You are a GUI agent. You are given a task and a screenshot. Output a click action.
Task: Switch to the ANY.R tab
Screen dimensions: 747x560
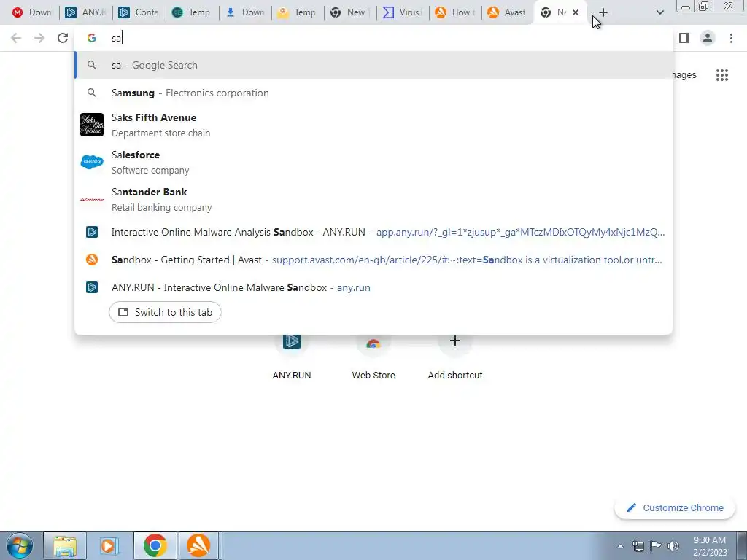(86, 12)
